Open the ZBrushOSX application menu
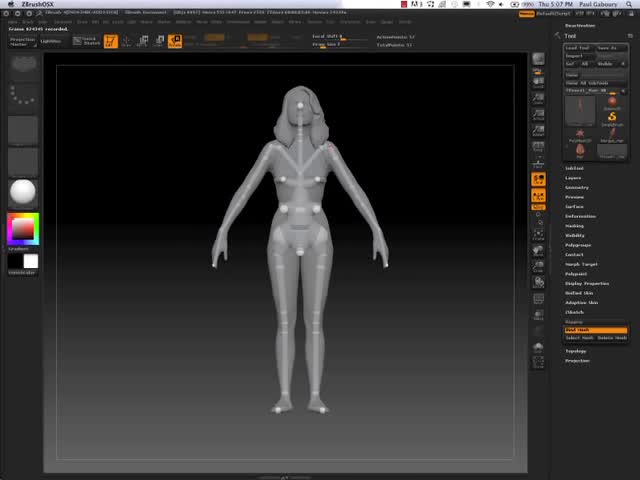 (x=37, y=4)
